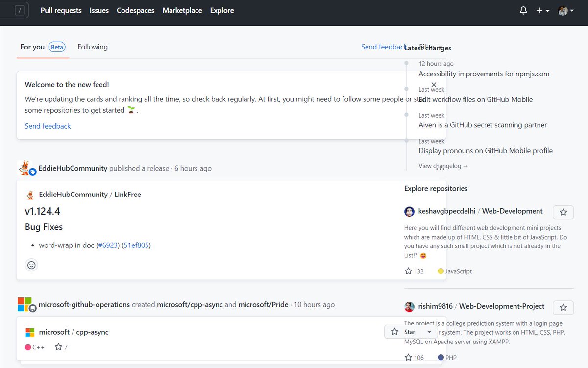Open Accessibility improvements for npmjs.com

484,74
